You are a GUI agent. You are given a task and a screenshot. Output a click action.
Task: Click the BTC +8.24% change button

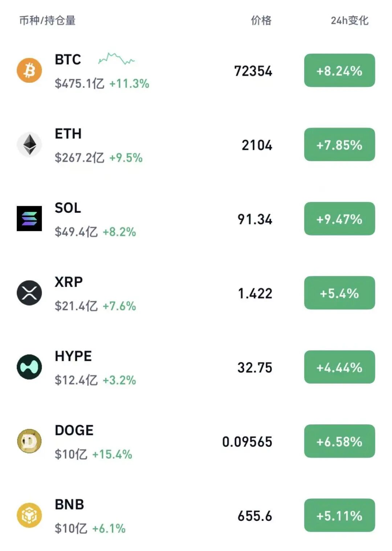point(339,70)
